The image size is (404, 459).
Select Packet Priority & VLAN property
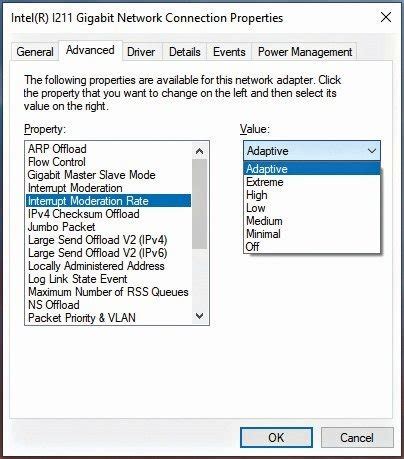tap(108, 318)
